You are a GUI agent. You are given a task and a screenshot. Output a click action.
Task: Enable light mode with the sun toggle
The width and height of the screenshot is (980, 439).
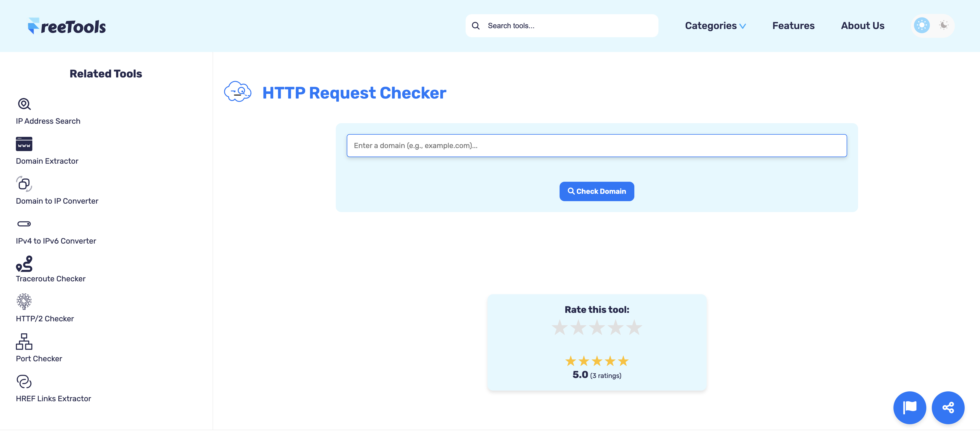point(922,25)
